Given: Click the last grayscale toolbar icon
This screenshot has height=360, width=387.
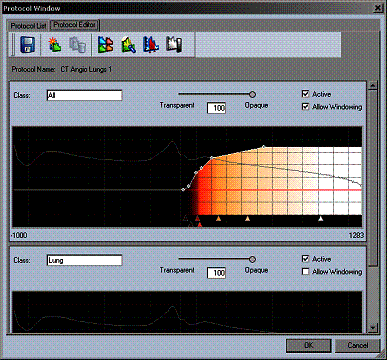Looking at the screenshot, I should coord(174,45).
